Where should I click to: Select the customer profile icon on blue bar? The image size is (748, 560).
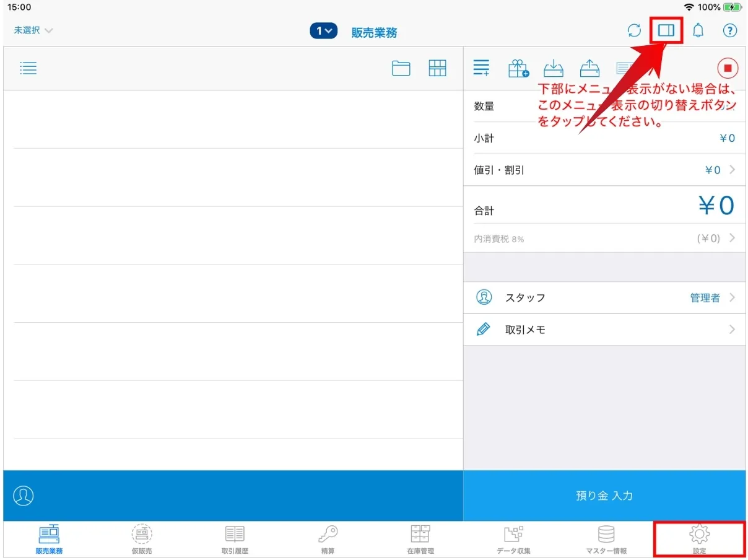pos(24,496)
